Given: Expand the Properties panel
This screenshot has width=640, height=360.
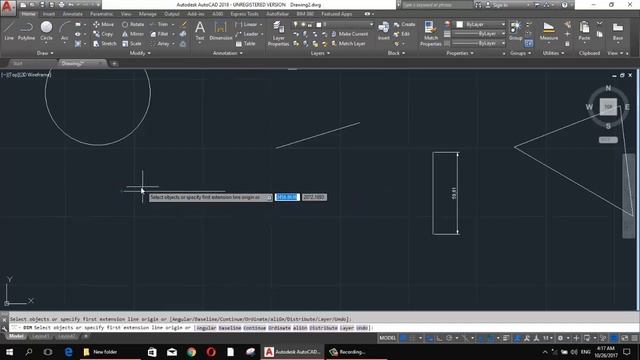Looking at the screenshot, I should (460, 53).
